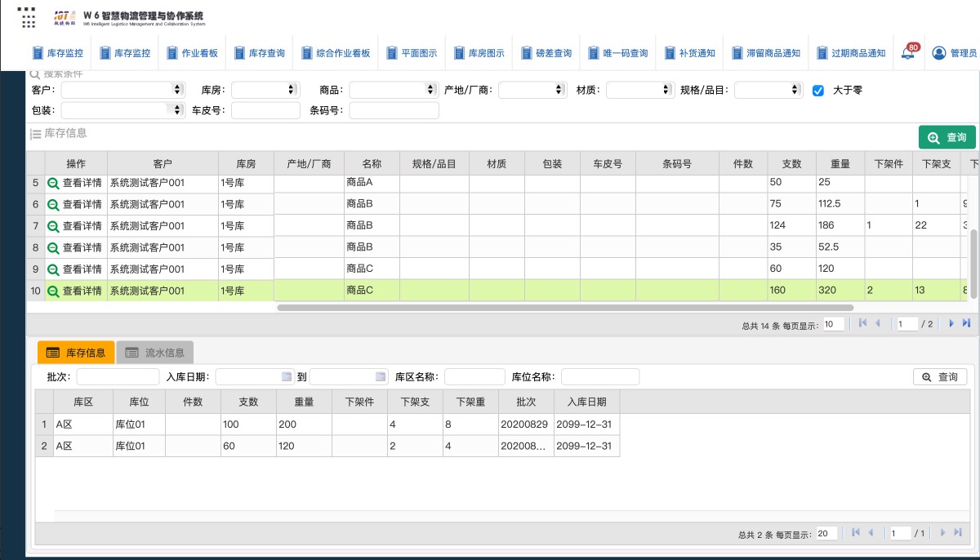Image resolution: width=980 pixels, height=560 pixels.
Task: Click 查看详情 magnifier icon in row 10
Action: (53, 291)
